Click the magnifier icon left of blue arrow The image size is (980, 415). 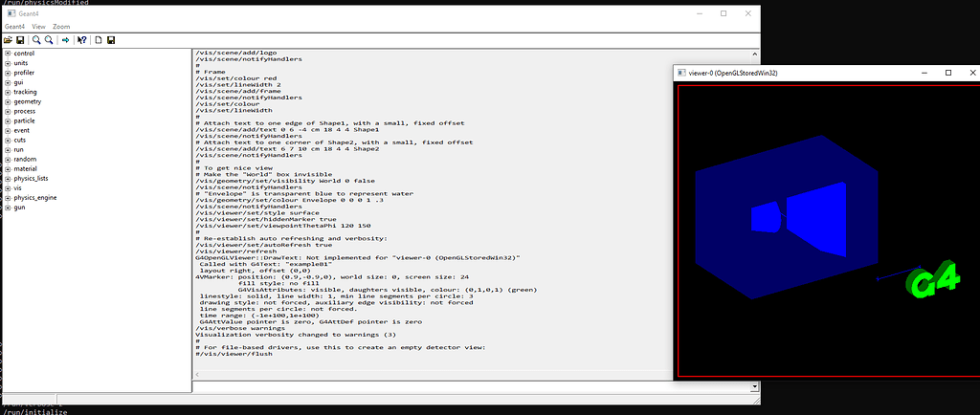click(x=48, y=40)
